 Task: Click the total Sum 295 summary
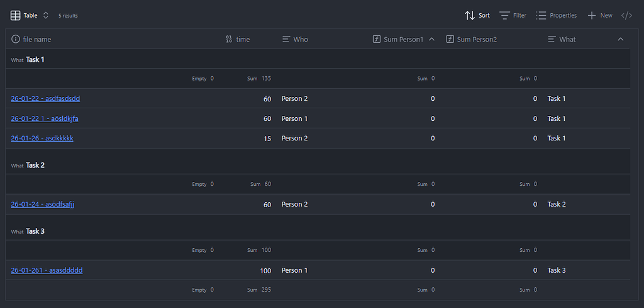coord(259,290)
